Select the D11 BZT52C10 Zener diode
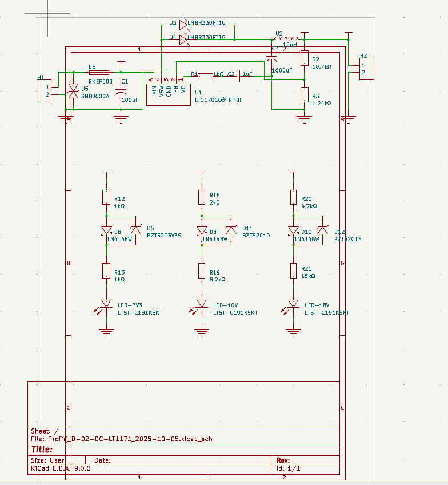This screenshot has width=448, height=485. tap(231, 230)
